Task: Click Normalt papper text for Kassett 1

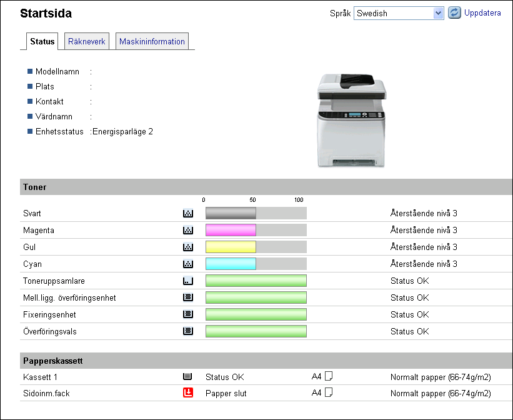Action: (x=441, y=377)
